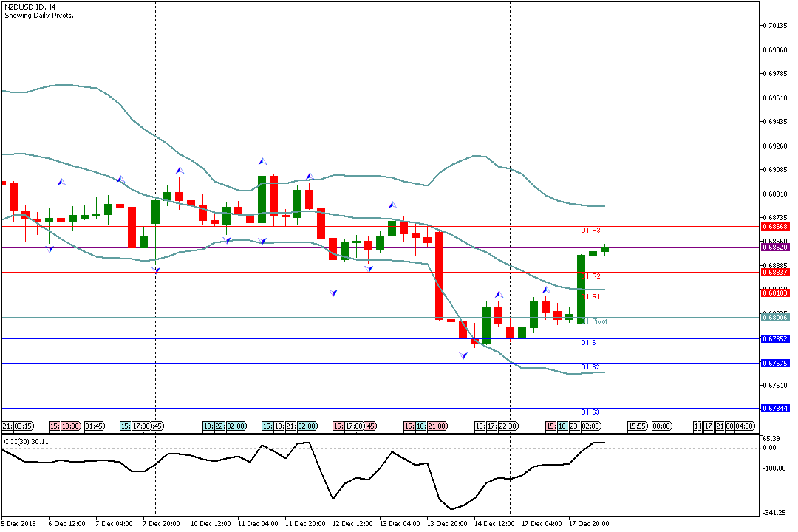
Task: Click the 15:55 event tag
Action: tap(637, 426)
